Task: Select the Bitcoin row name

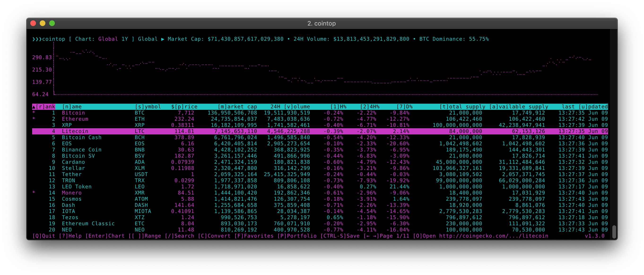Action: [x=73, y=113]
